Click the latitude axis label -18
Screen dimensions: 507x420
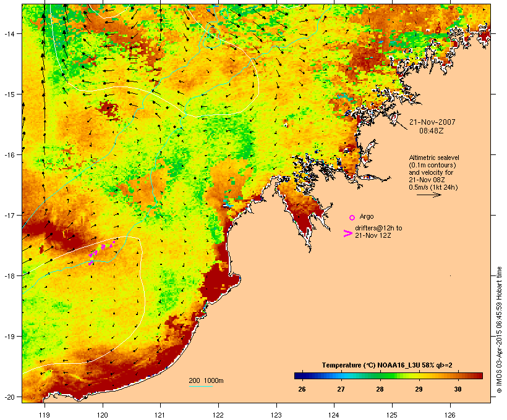tap(9, 275)
